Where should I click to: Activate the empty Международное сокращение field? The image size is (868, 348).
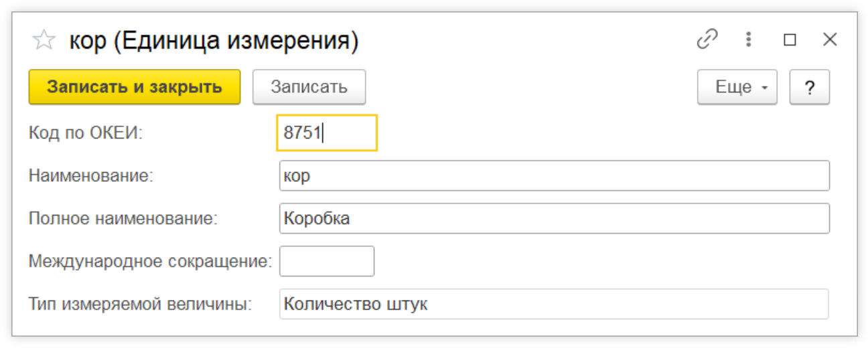[327, 261]
